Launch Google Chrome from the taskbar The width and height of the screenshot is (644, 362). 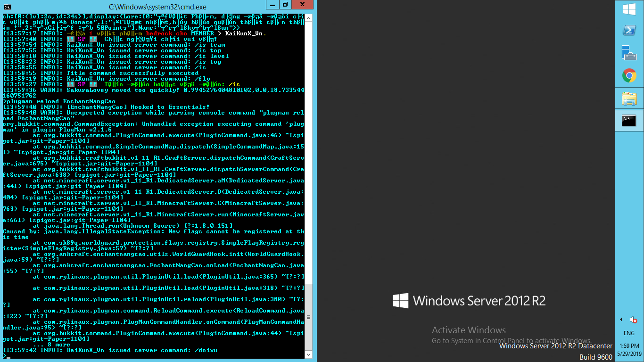point(629,75)
